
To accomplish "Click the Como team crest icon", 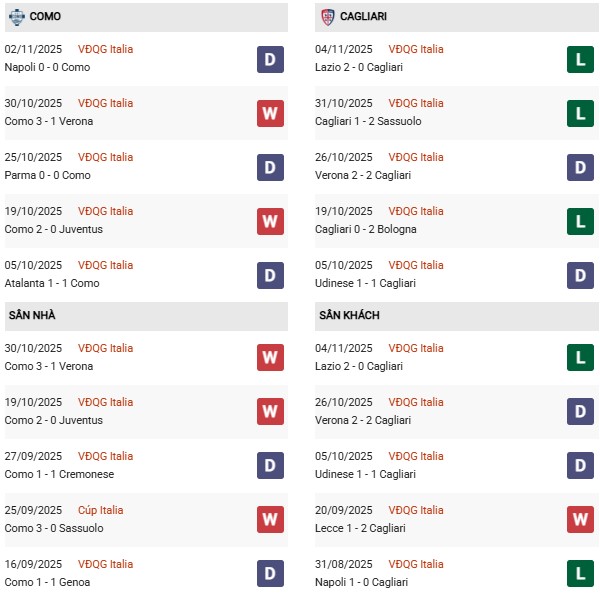I will point(17,17).
